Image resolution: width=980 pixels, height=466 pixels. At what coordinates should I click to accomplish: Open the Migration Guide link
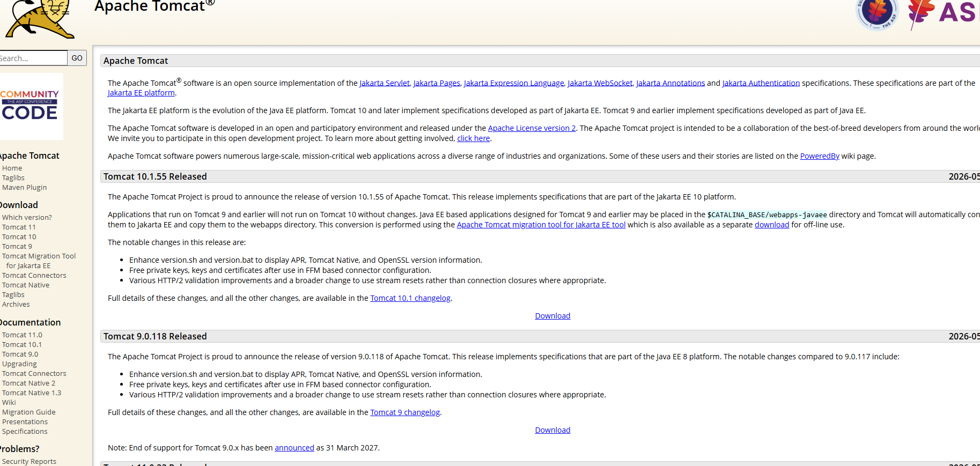pos(29,412)
